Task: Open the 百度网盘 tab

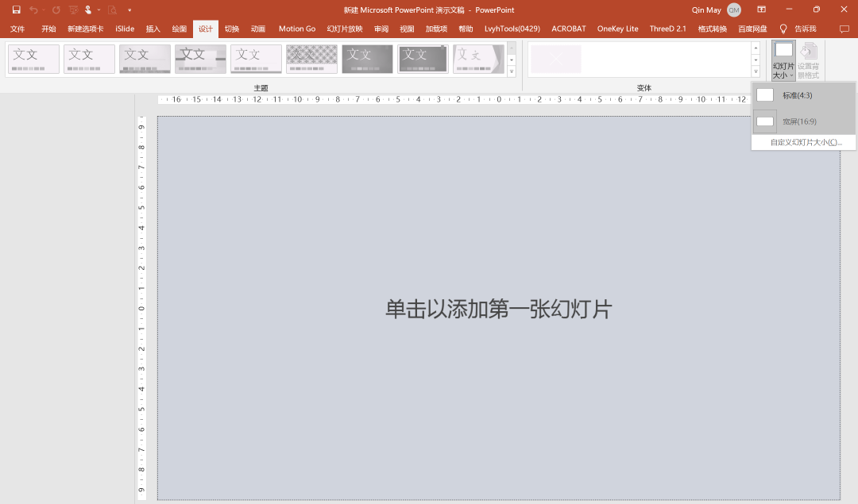Action: tap(752, 29)
